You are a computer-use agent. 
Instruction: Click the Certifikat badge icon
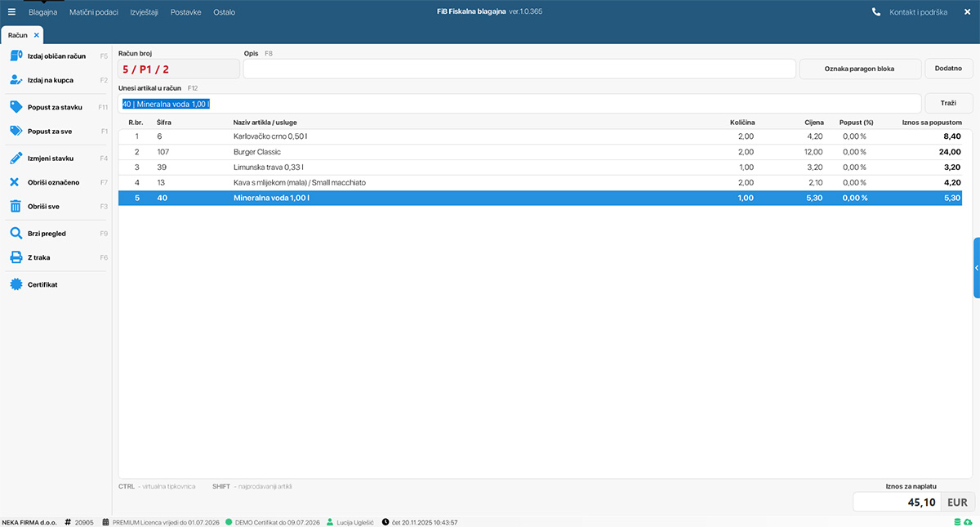point(15,284)
